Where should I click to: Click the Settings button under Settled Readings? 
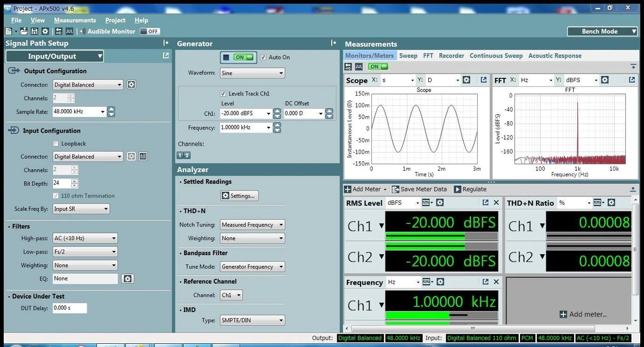click(239, 196)
